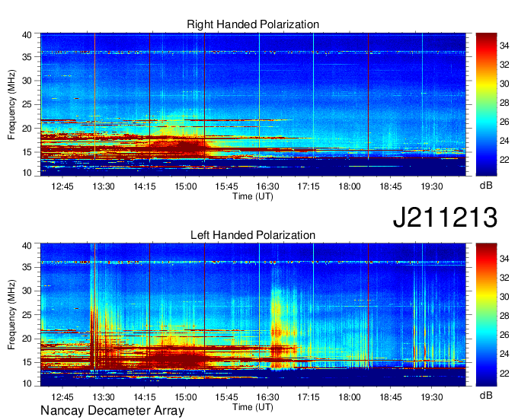Click the "dB" label under the Left Handed colorbar

(486, 396)
